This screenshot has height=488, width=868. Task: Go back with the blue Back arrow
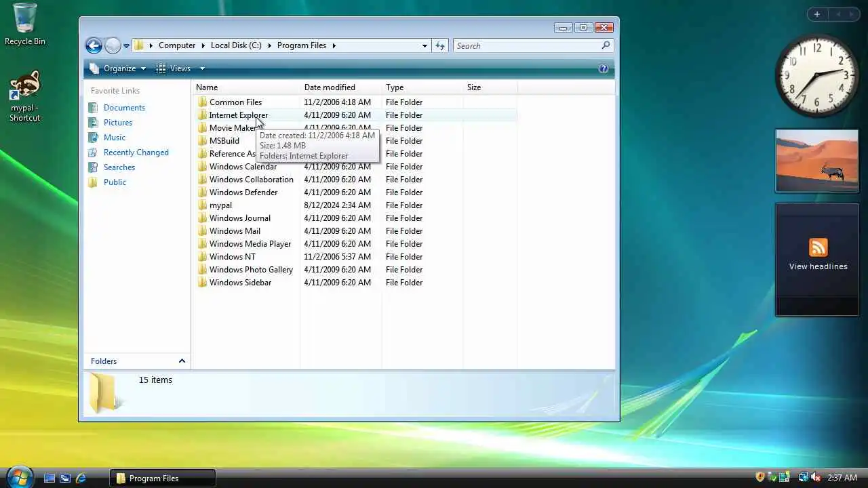click(94, 45)
